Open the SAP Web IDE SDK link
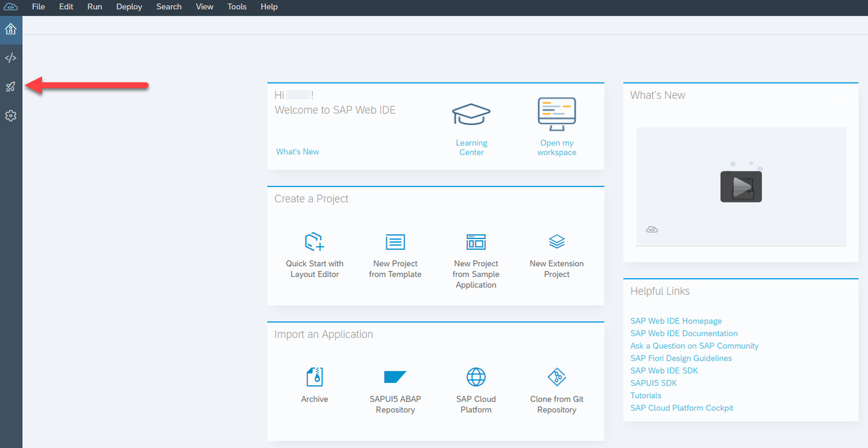868x448 pixels. click(x=664, y=370)
